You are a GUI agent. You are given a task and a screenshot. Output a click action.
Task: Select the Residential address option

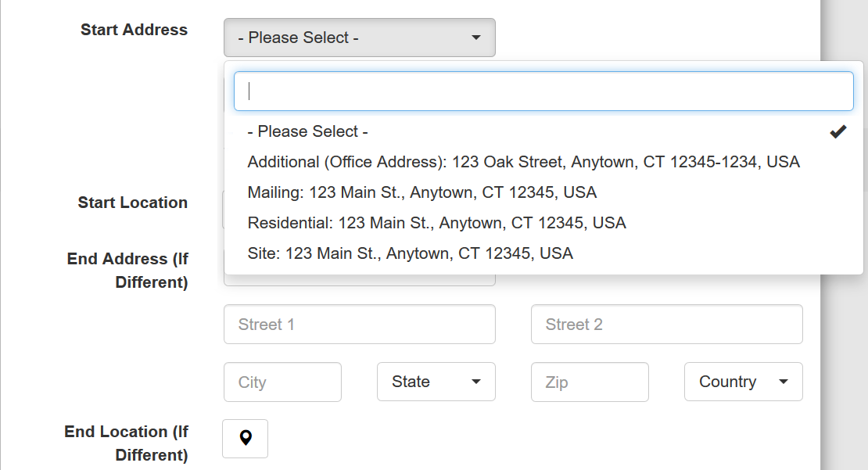pos(436,223)
